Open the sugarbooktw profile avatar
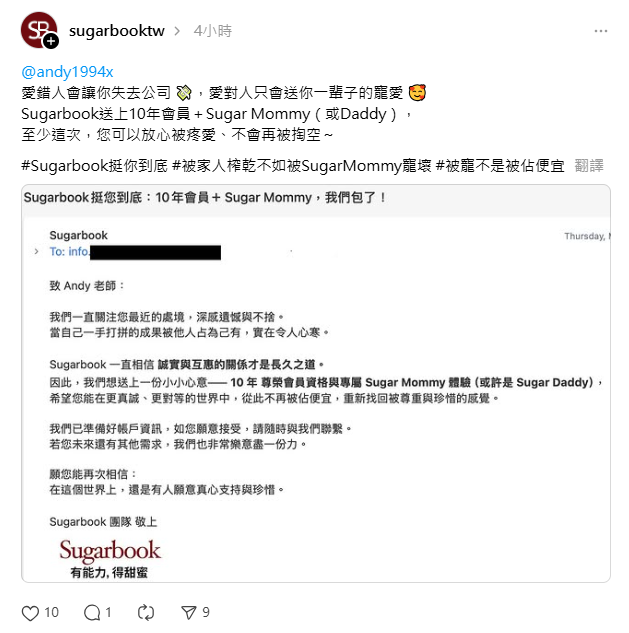 tap(39, 30)
